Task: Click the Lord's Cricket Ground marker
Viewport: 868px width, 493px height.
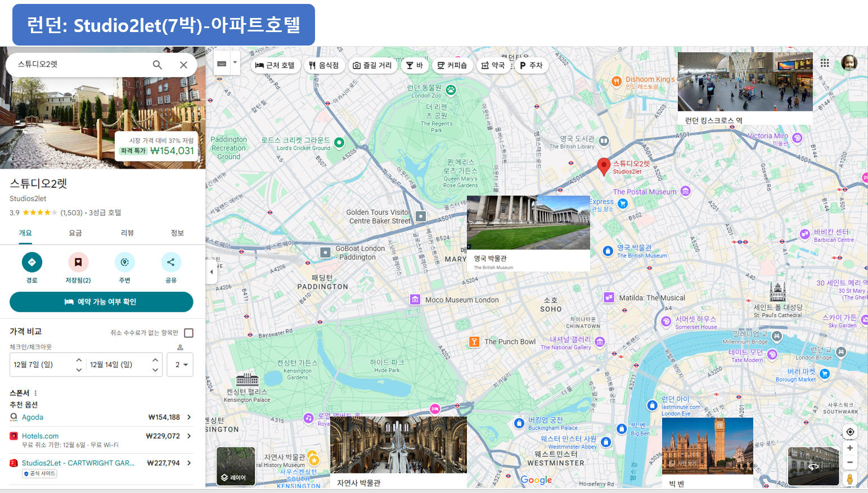Action: tap(339, 143)
